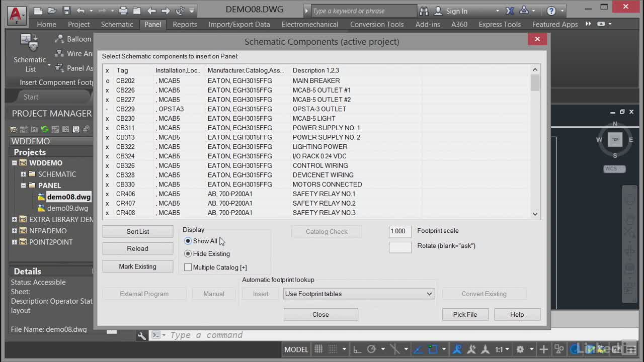Toggle the grid display icon in status bar
The height and width of the screenshot is (362, 644).
pos(318,349)
